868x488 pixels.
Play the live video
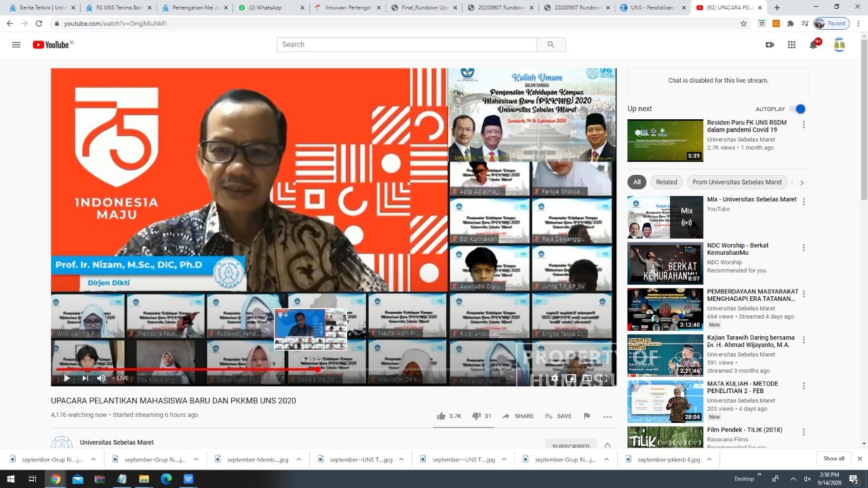(66, 378)
